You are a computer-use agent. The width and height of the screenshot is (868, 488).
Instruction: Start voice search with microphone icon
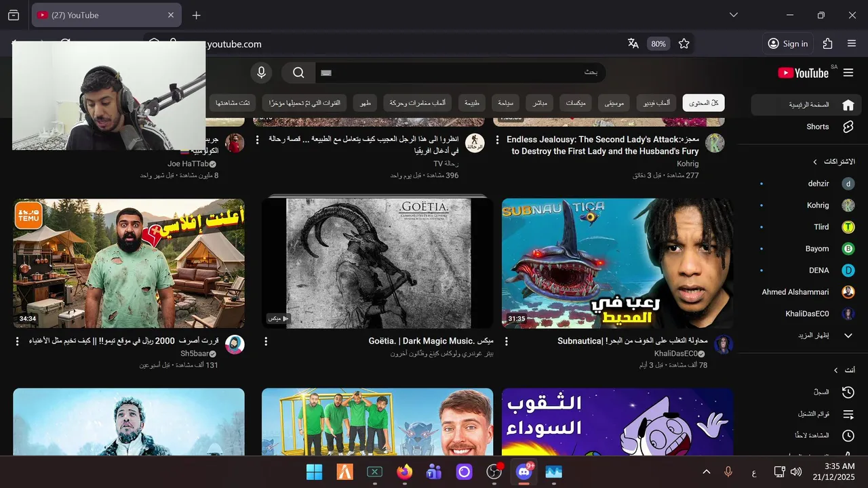point(261,73)
